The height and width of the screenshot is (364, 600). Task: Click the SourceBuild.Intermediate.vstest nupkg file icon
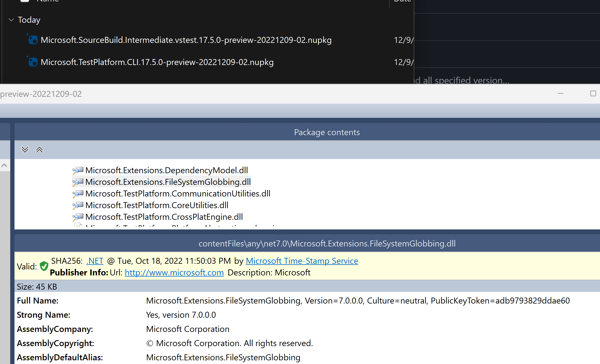point(33,40)
